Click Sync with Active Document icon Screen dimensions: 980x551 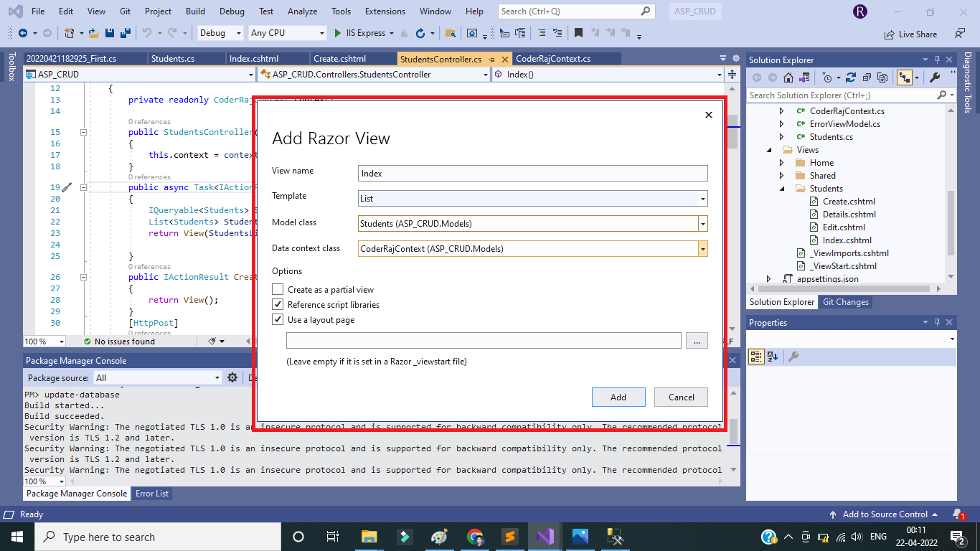pos(851,77)
